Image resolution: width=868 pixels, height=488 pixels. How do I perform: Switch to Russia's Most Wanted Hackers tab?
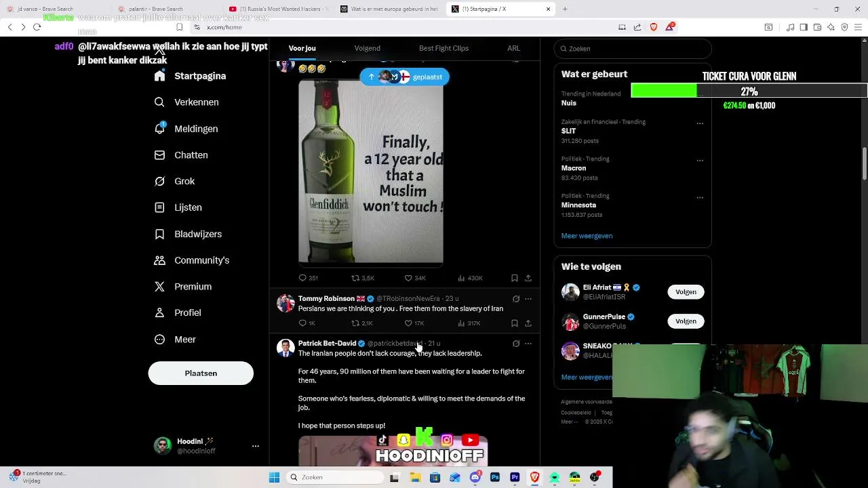pyautogui.click(x=277, y=9)
